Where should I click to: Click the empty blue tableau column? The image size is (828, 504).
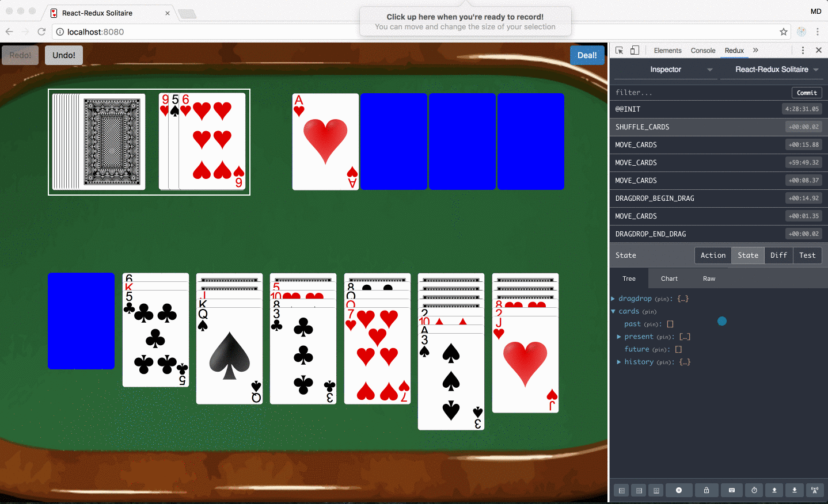coord(81,321)
